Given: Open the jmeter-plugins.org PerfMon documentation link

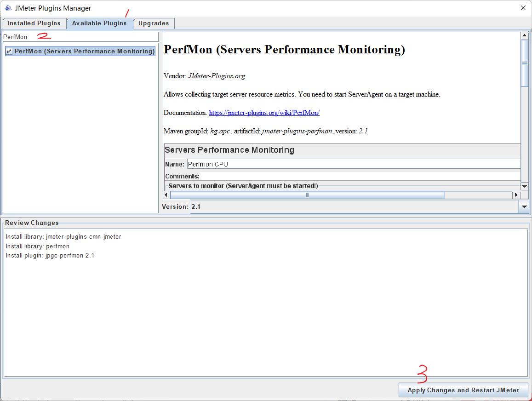Looking at the screenshot, I should click(x=264, y=113).
